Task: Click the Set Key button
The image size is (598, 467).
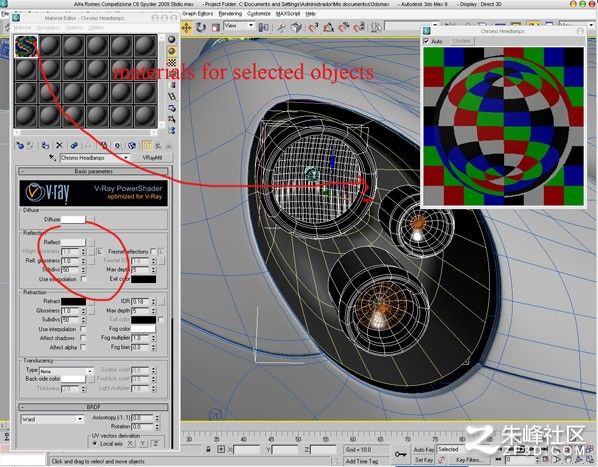Action: click(424, 460)
